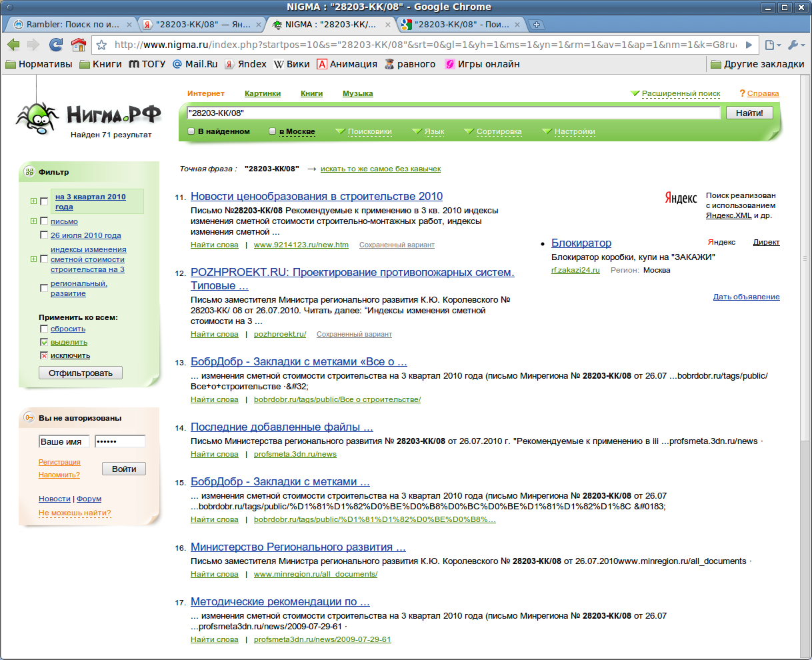Image resolution: width=812 pixels, height=660 pixels.
Task: Click the Яндекс logo in the sidebar
Action: click(681, 198)
